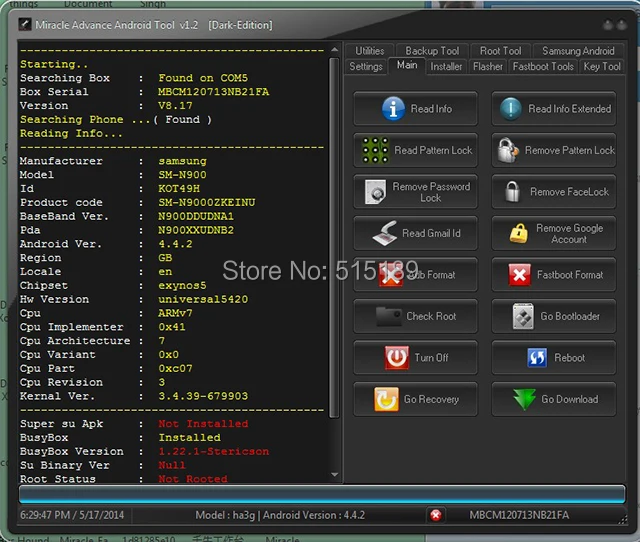Viewport: 640px width, 542px height.
Task: Click the 3.4.39-679903 kernel version value
Action: pyautogui.click(x=203, y=396)
